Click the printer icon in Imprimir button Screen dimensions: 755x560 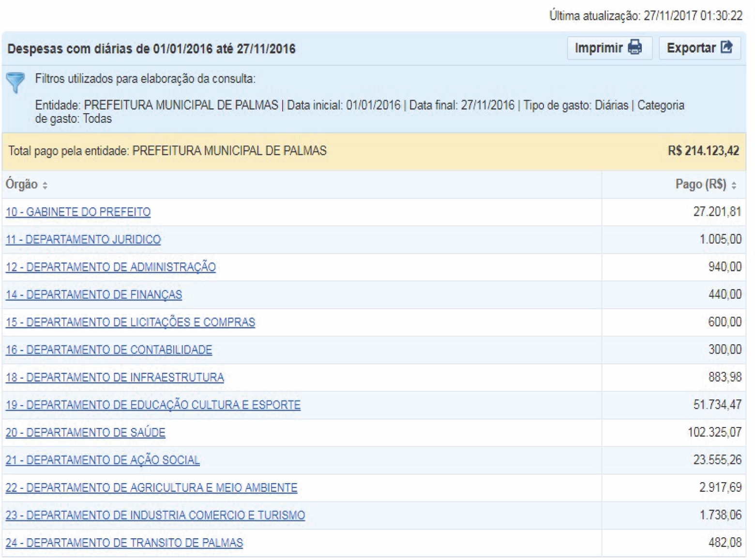(634, 48)
